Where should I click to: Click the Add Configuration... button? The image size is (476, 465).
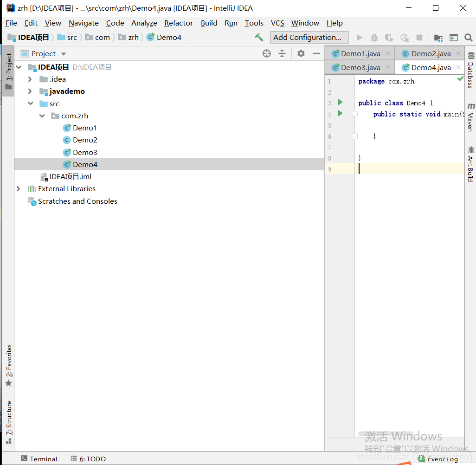(x=309, y=38)
